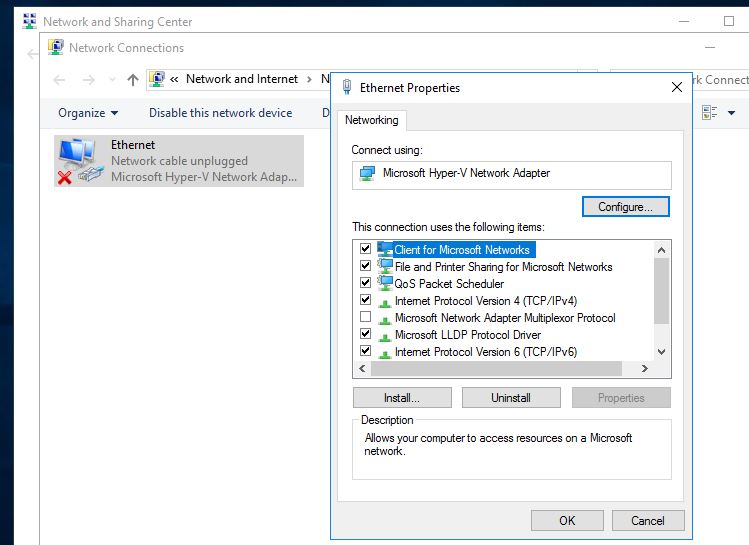This screenshot has height=545, width=749.
Task: Open the view options dropdown arrow
Action: point(731,113)
